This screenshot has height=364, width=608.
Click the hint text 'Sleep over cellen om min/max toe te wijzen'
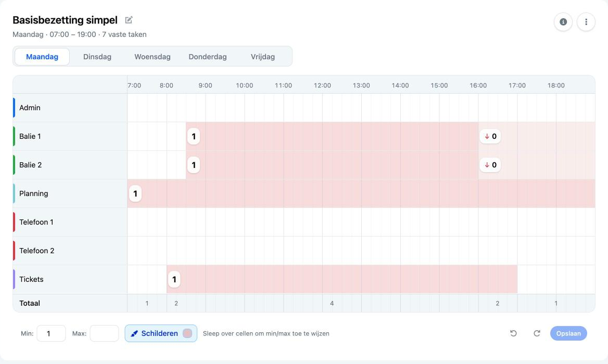click(x=266, y=333)
